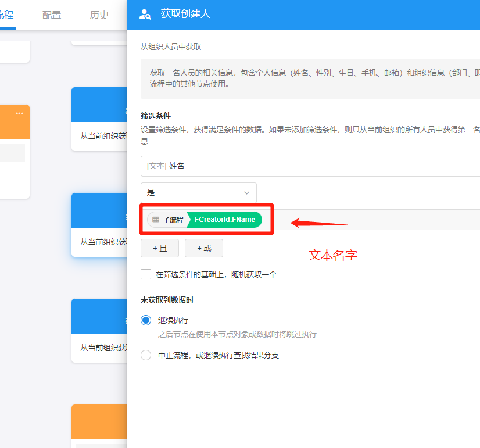The width and height of the screenshot is (480, 448).
Task: Click the person-search icon beside 获取创建人
Action: (146, 14)
